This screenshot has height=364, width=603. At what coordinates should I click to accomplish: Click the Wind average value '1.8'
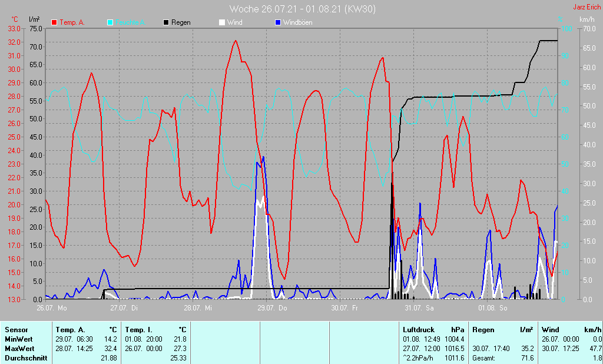[x=598, y=358]
